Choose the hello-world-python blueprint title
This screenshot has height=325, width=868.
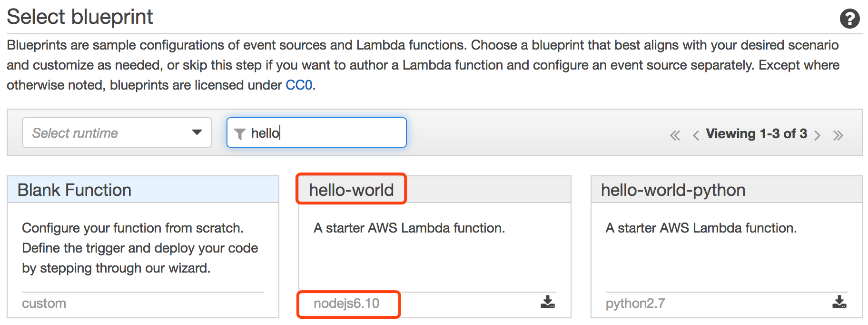click(673, 190)
